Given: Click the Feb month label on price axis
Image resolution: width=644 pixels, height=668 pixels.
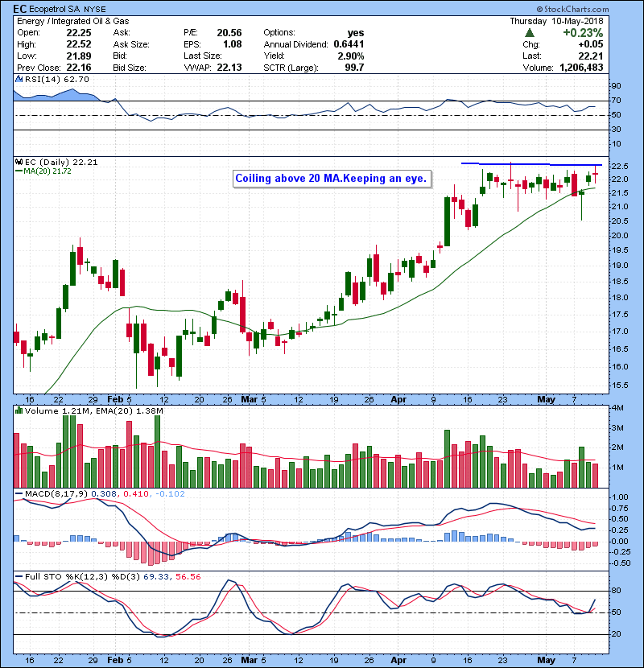Looking at the screenshot, I should [114, 400].
